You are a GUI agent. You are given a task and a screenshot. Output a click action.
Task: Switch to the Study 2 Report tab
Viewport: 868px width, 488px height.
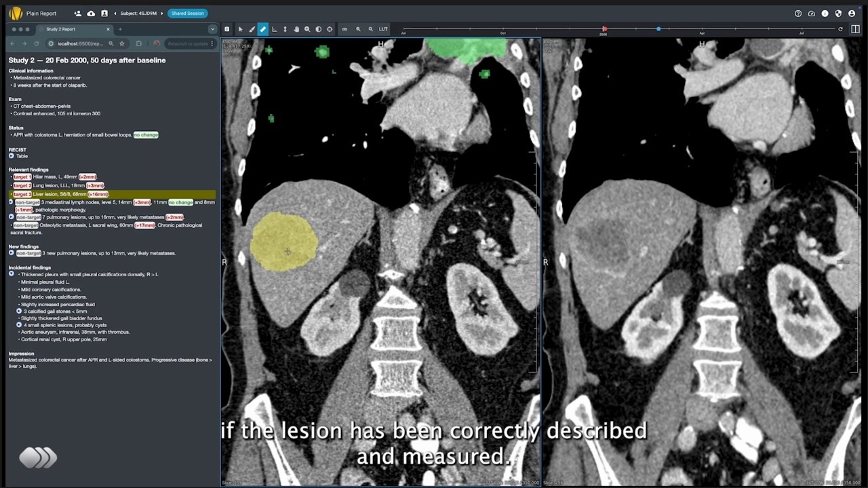[x=61, y=29]
